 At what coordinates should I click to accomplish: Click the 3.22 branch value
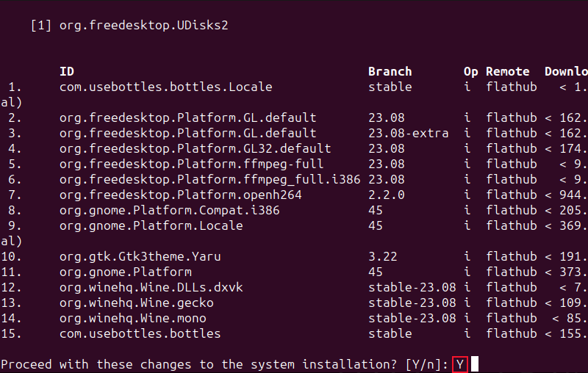click(x=382, y=256)
